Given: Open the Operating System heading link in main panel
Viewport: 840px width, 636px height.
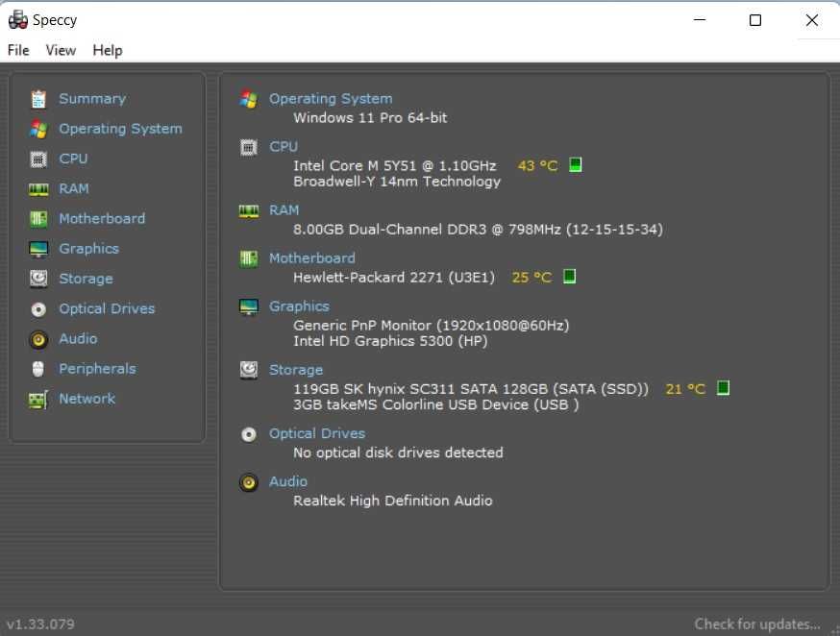Looking at the screenshot, I should (x=331, y=99).
